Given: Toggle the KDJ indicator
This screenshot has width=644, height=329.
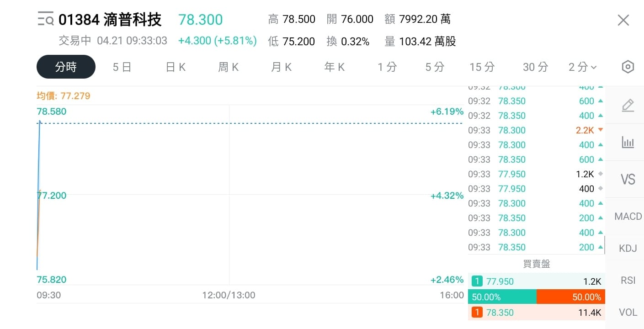Looking at the screenshot, I should pos(628,249).
